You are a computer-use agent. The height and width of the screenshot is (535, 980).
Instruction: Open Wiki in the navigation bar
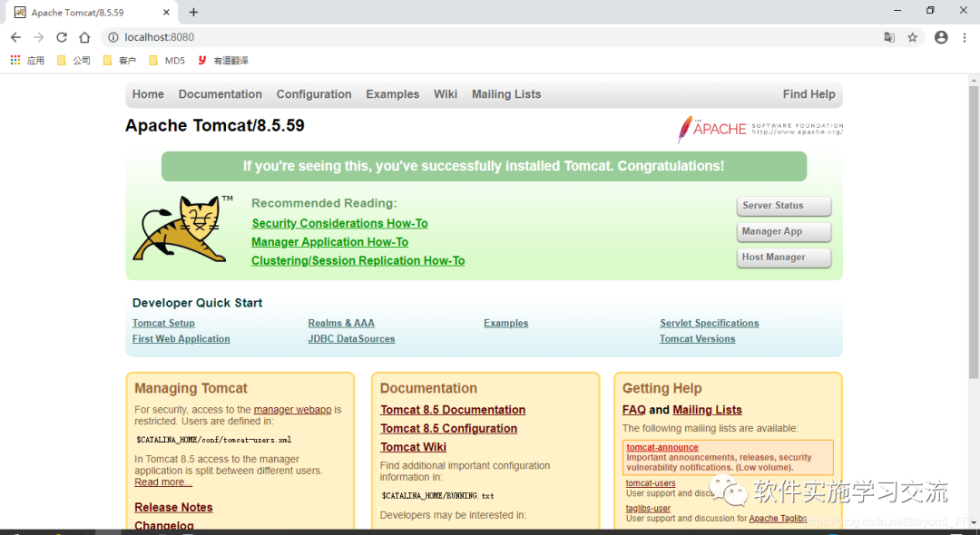tap(446, 94)
